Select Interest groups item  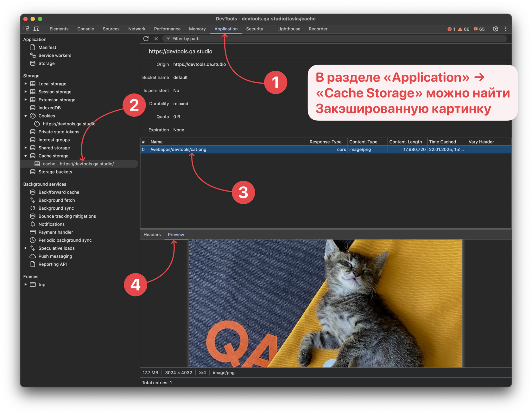click(54, 140)
